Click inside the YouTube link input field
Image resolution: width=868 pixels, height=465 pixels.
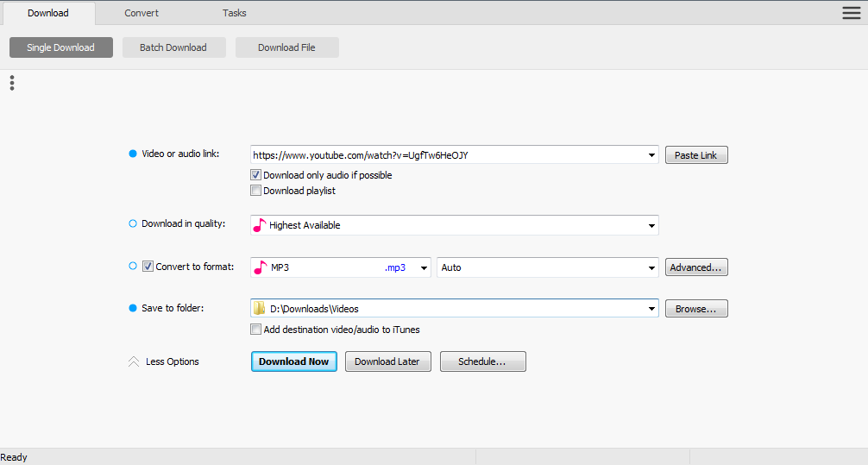448,155
